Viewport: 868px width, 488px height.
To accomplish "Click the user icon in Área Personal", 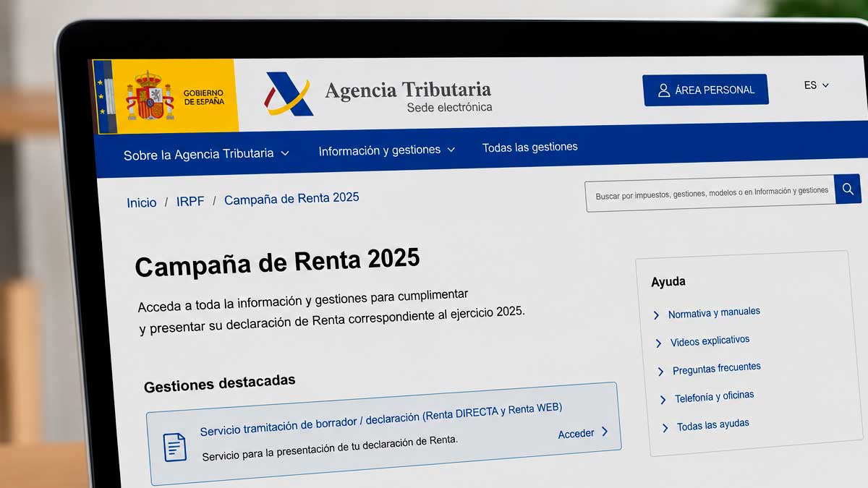I will [663, 90].
